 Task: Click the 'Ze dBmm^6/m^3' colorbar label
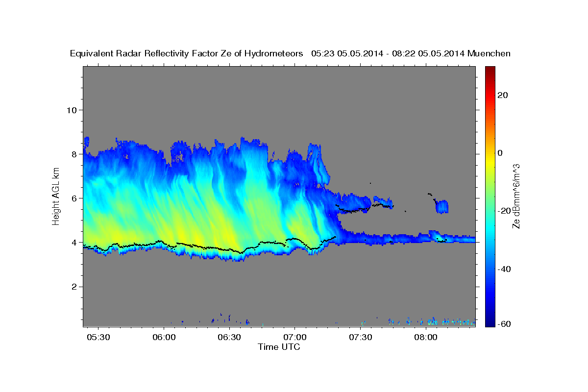click(516, 196)
